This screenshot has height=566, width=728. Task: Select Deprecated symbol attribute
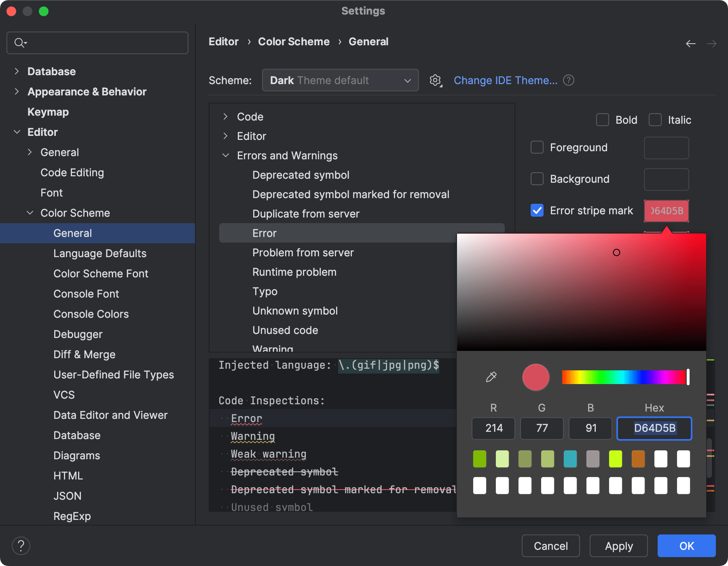pyautogui.click(x=301, y=175)
